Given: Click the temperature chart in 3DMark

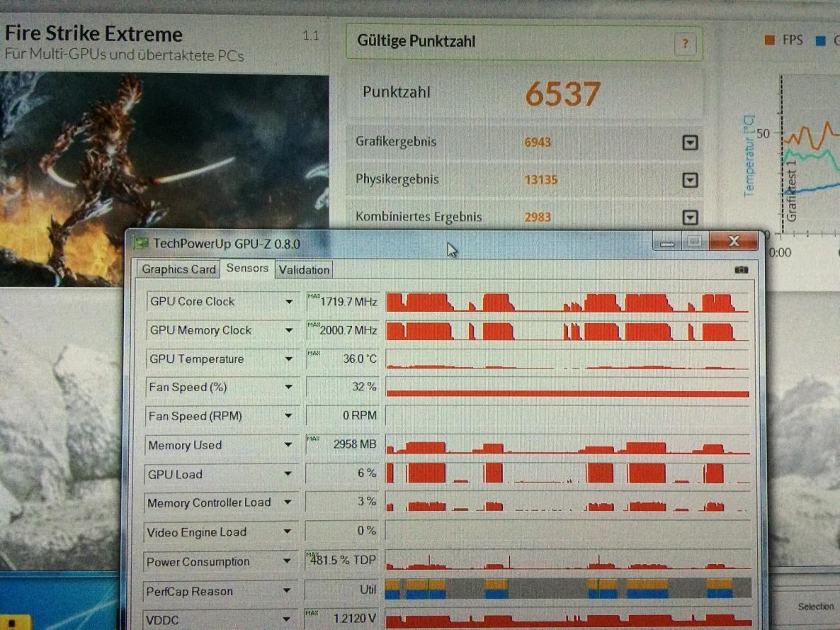Looking at the screenshot, I should point(809,155).
